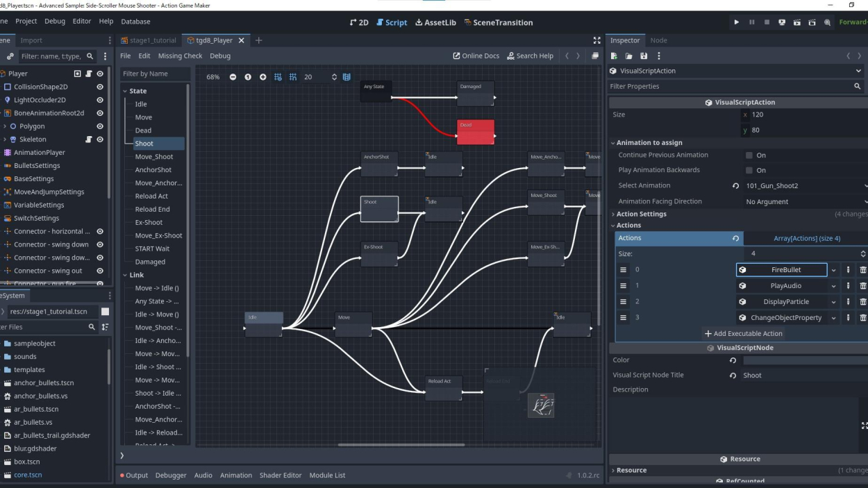868x488 pixels.
Task: Toggle the graph minimap icon
Action: coord(347,77)
